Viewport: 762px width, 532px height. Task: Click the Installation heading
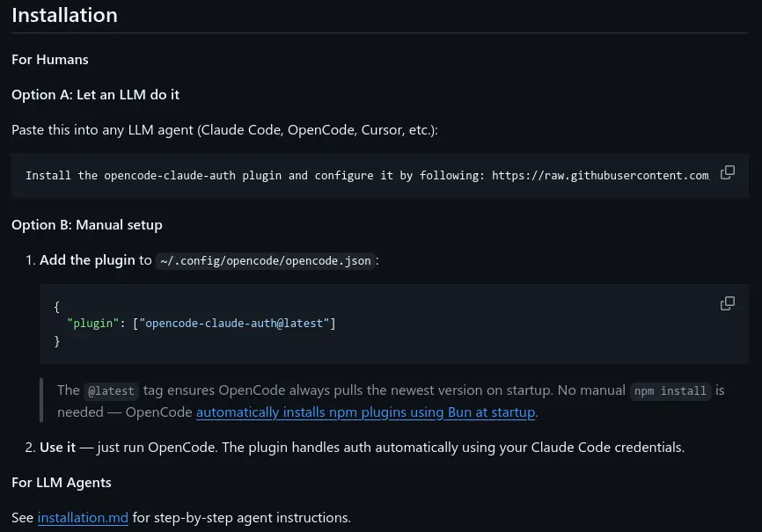64,15
